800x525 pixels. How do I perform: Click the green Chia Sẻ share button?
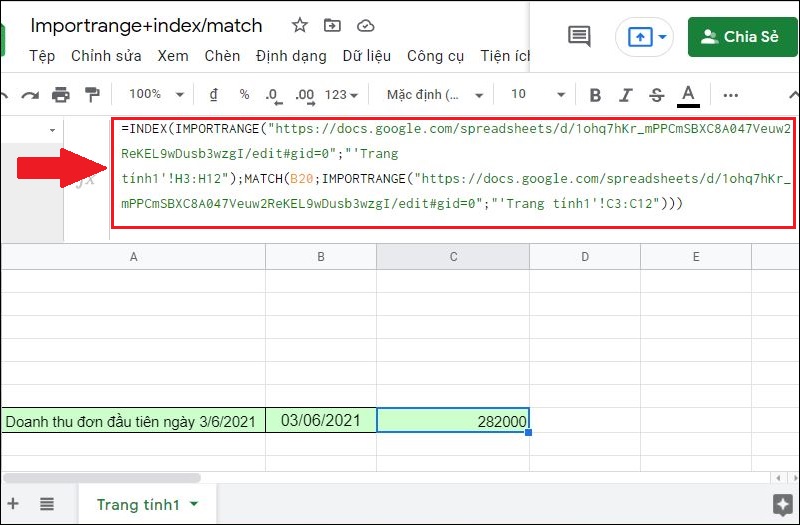tap(742, 37)
